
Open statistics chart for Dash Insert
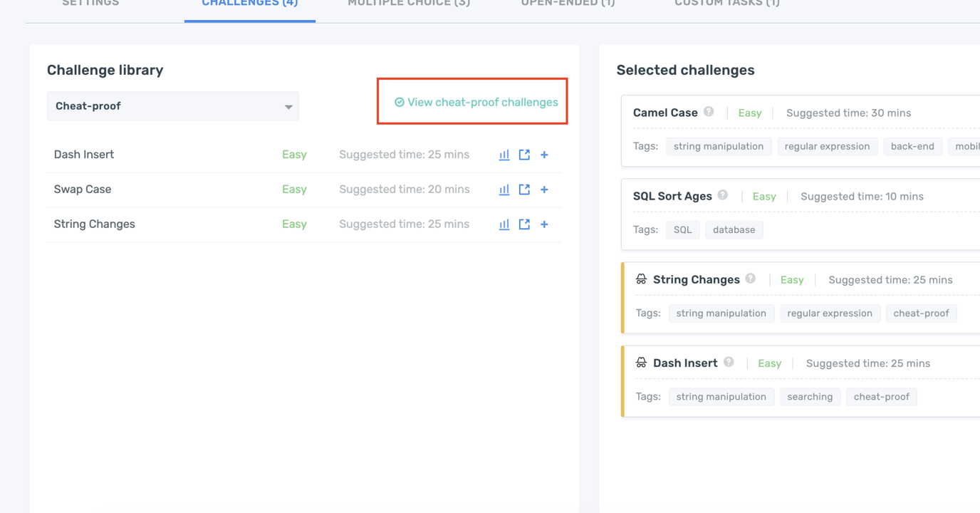click(x=504, y=155)
